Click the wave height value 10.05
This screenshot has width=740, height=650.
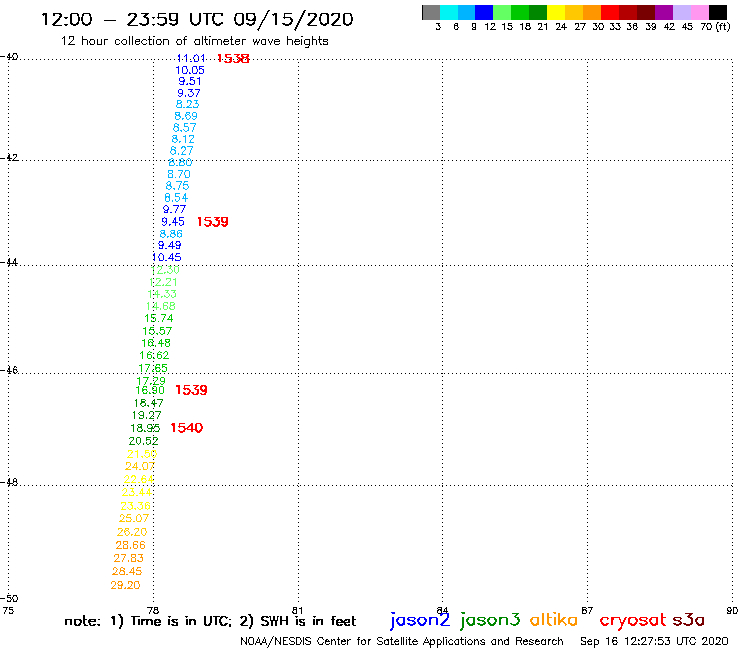click(x=190, y=70)
